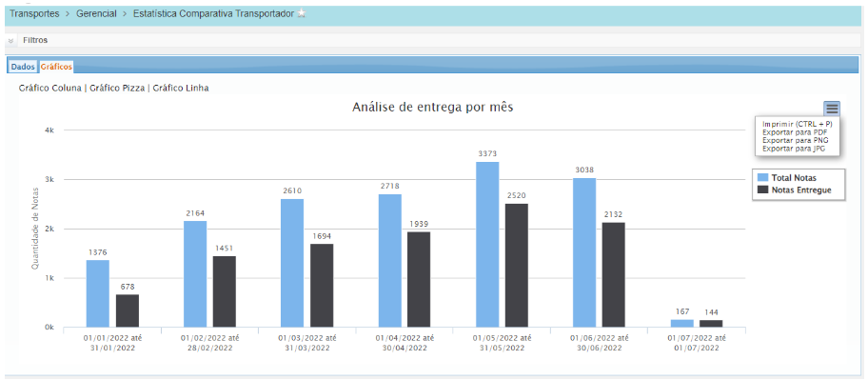
Task: Click the Filtros section header label
Action: [35, 40]
